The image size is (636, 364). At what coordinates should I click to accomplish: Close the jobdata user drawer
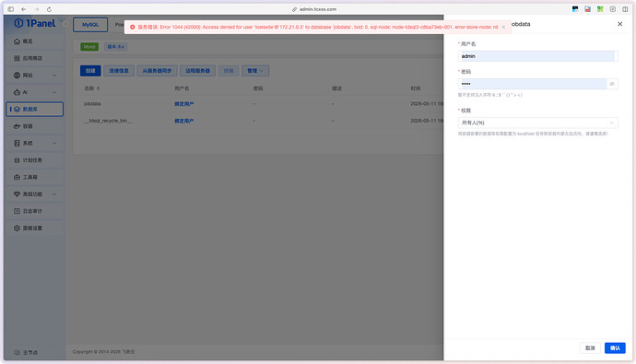click(619, 24)
